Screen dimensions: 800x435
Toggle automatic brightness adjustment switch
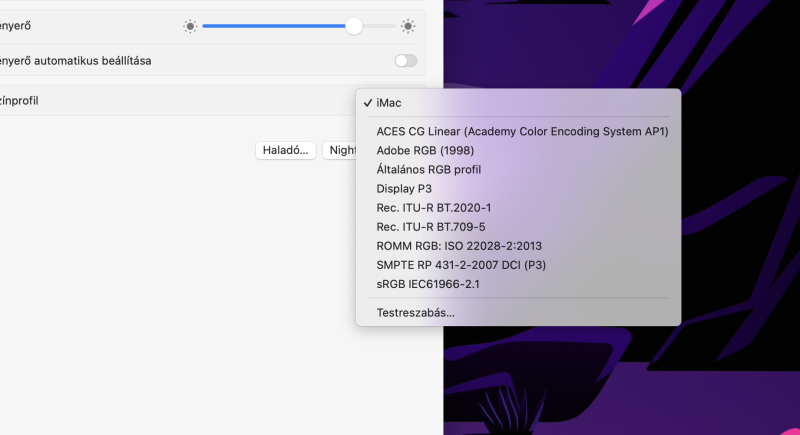pyautogui.click(x=406, y=61)
